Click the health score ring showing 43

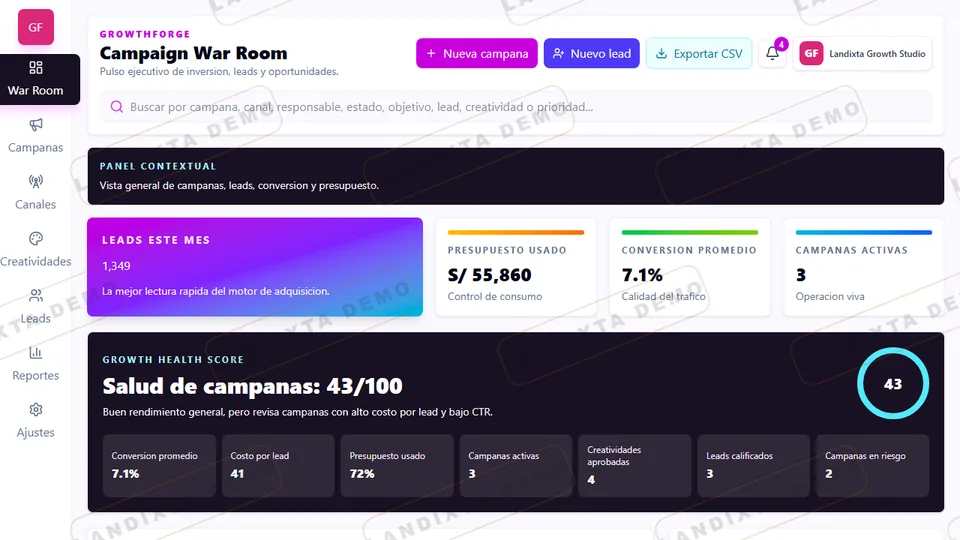point(893,384)
